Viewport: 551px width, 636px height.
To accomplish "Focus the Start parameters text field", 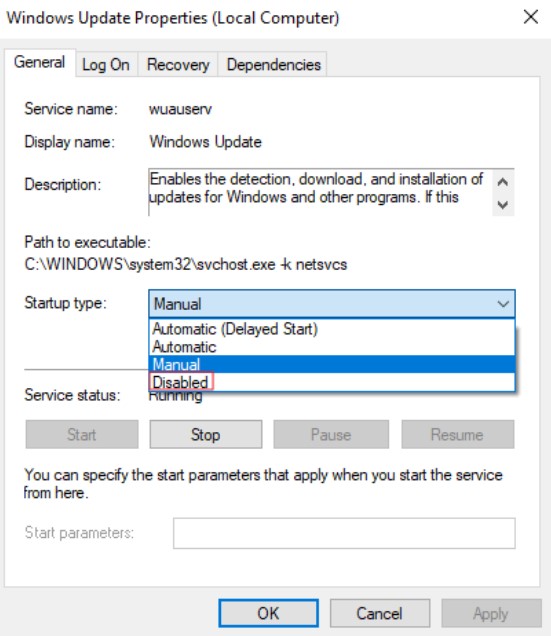I will click(344, 533).
